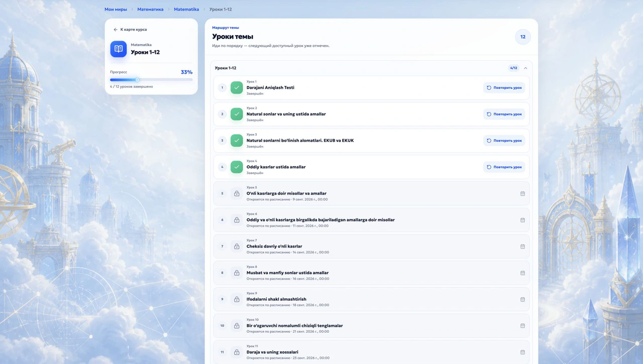
Task: Click the lock icon of Daraja va uning xossalari
Action: 237,352
